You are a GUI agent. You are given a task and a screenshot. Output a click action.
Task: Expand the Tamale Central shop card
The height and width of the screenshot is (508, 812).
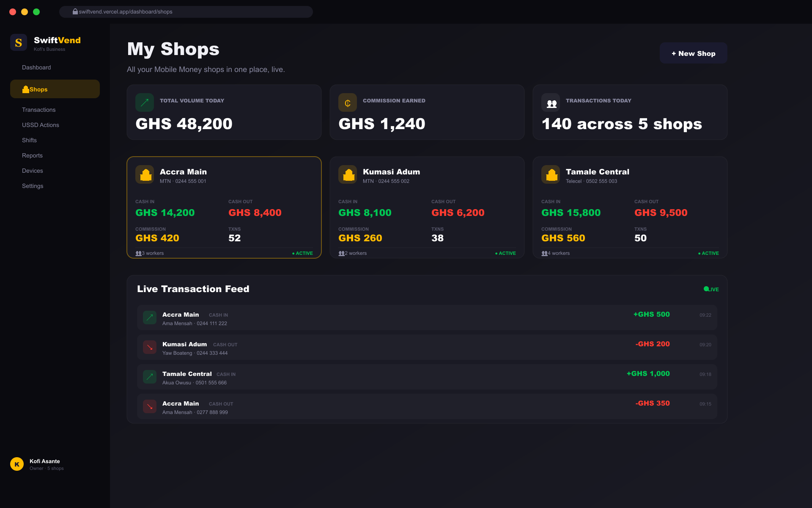630,207
